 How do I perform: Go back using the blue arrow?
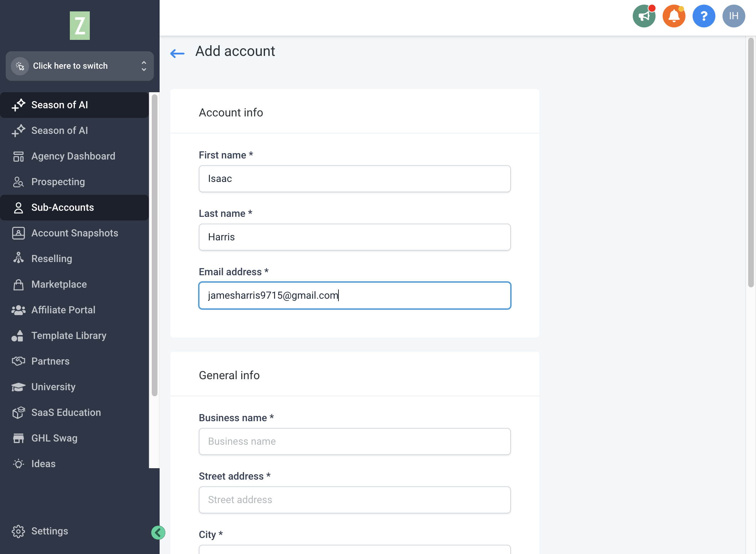(x=177, y=53)
